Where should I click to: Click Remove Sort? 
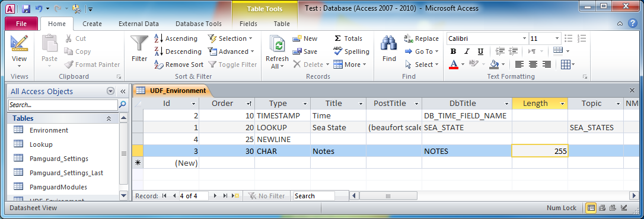(x=178, y=65)
